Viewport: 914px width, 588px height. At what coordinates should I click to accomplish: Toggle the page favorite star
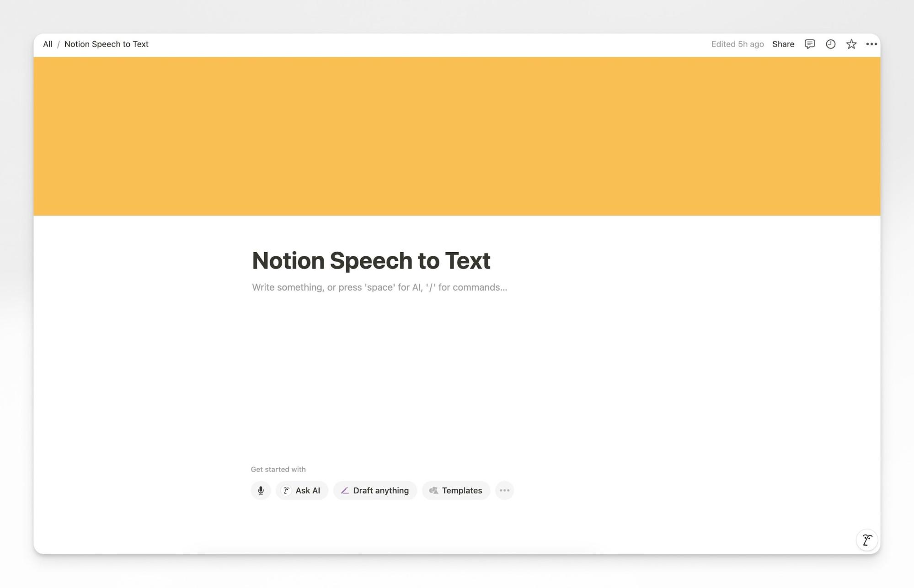pyautogui.click(x=851, y=44)
